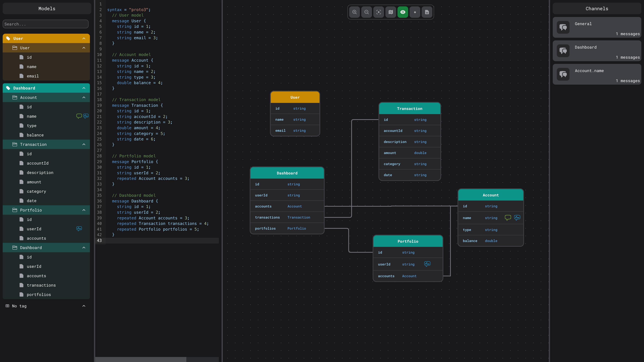
Task: Click the zoom in toolbar icon
Action: pos(355,12)
